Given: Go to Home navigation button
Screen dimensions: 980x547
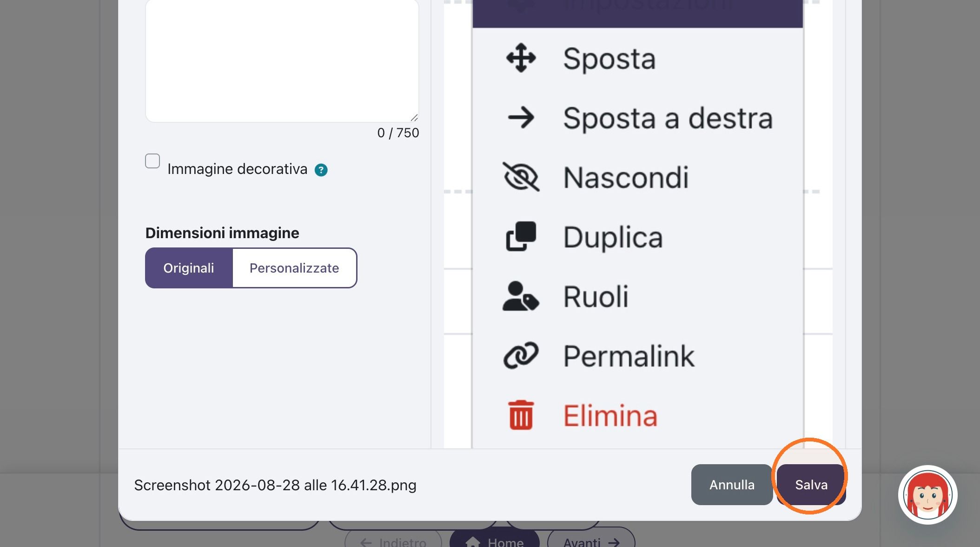Looking at the screenshot, I should [494, 540].
